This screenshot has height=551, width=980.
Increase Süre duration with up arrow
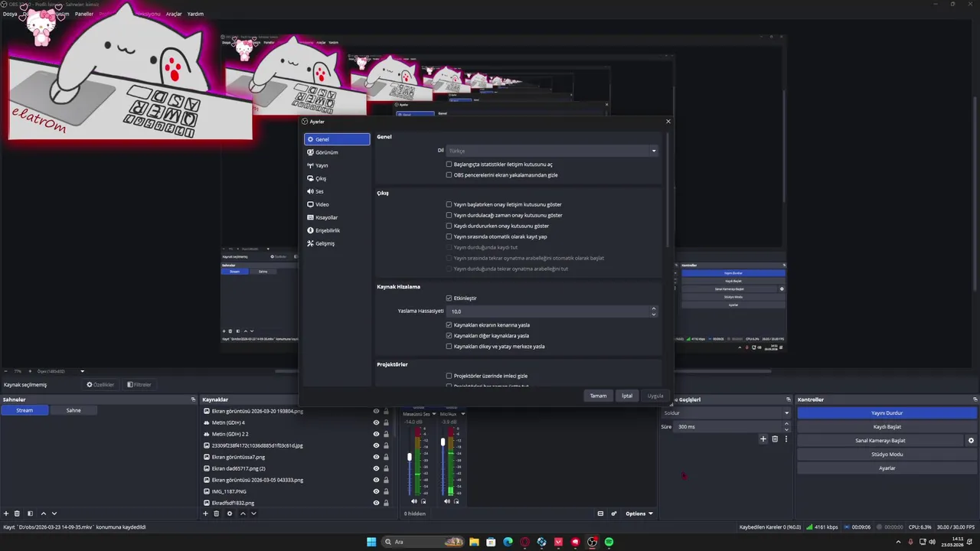786,424
